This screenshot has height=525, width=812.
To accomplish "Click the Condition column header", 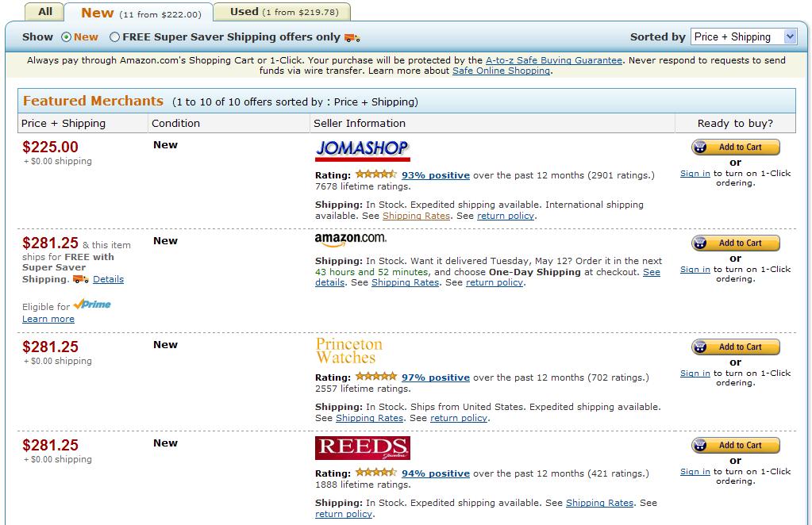I will tap(175, 123).
